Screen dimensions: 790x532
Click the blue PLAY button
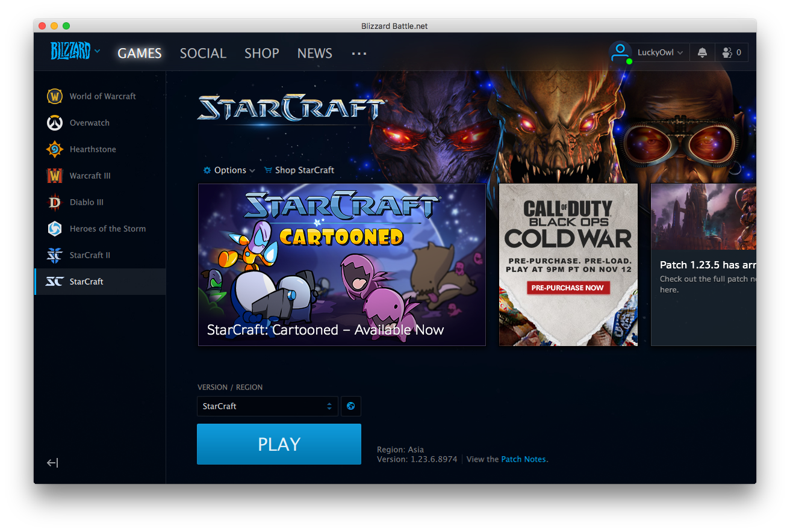click(x=279, y=444)
